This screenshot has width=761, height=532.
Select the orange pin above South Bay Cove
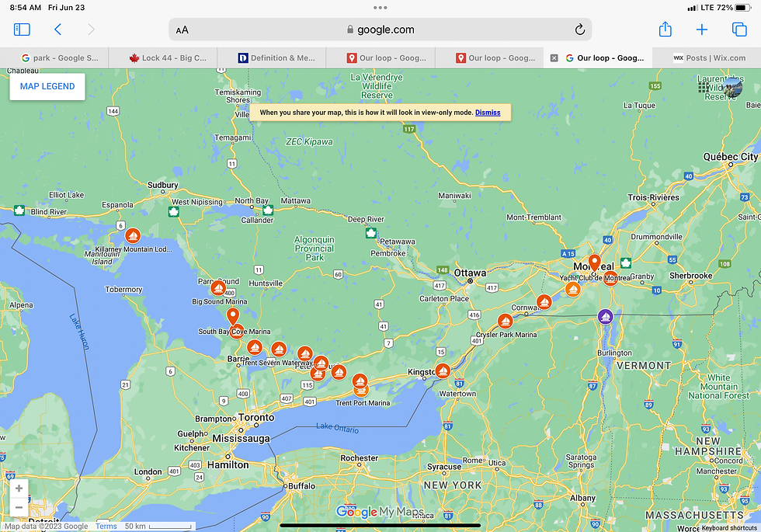[233, 316]
